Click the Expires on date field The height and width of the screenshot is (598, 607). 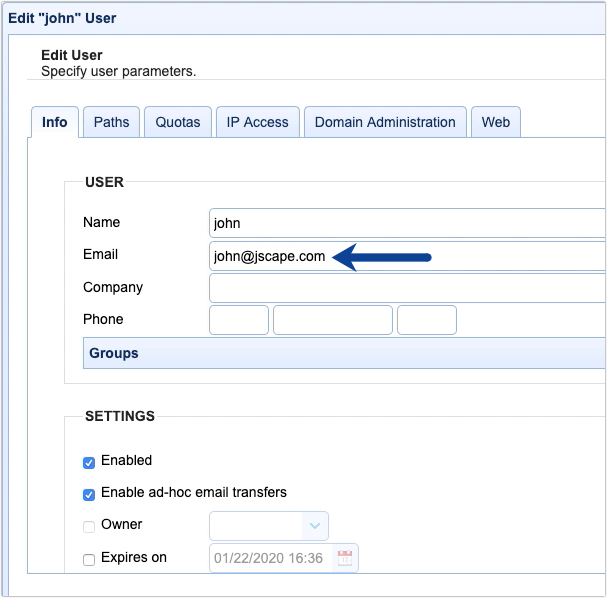click(x=270, y=559)
